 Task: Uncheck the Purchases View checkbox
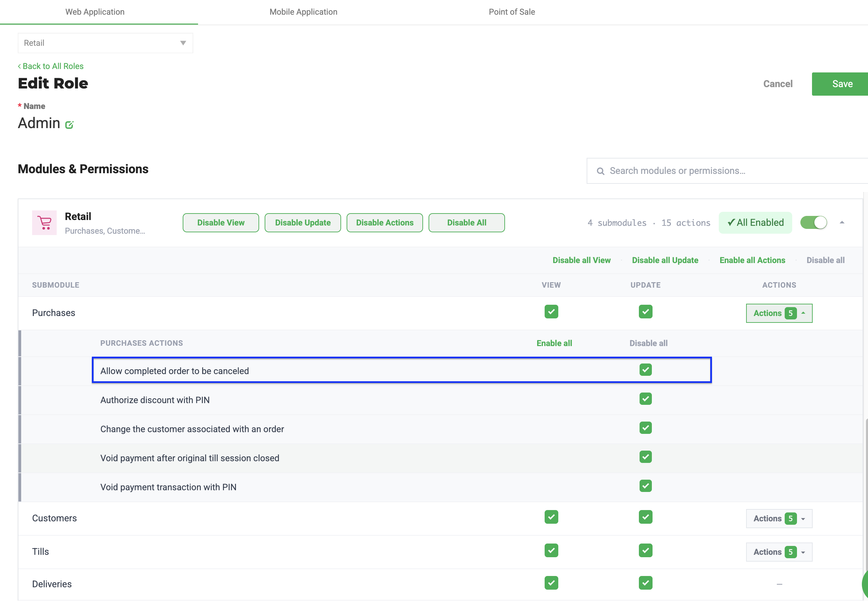551,312
